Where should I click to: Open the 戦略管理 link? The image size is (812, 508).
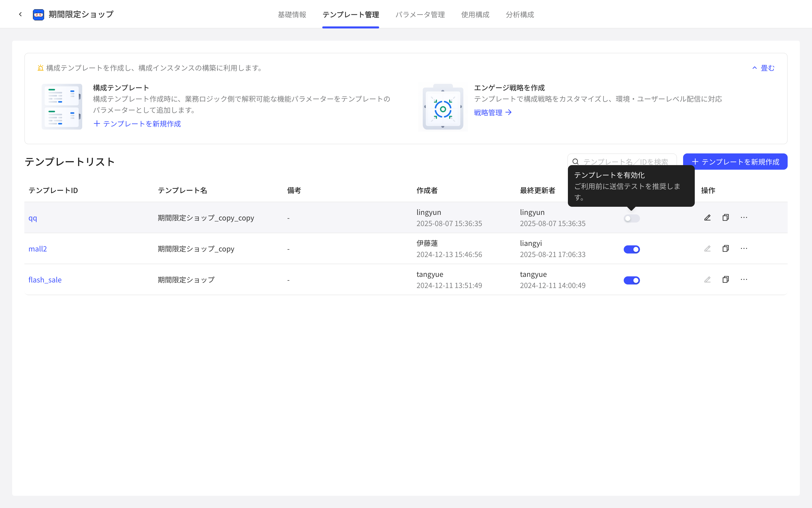(493, 113)
